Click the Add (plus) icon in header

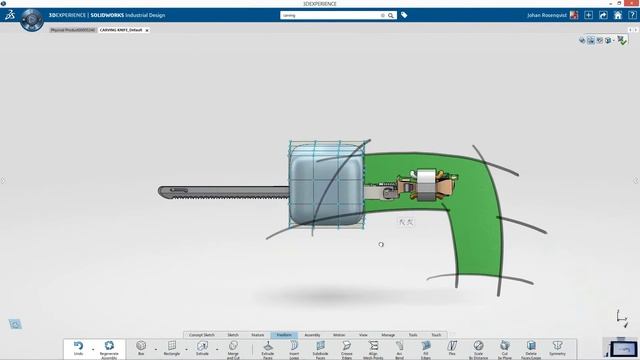[589, 15]
